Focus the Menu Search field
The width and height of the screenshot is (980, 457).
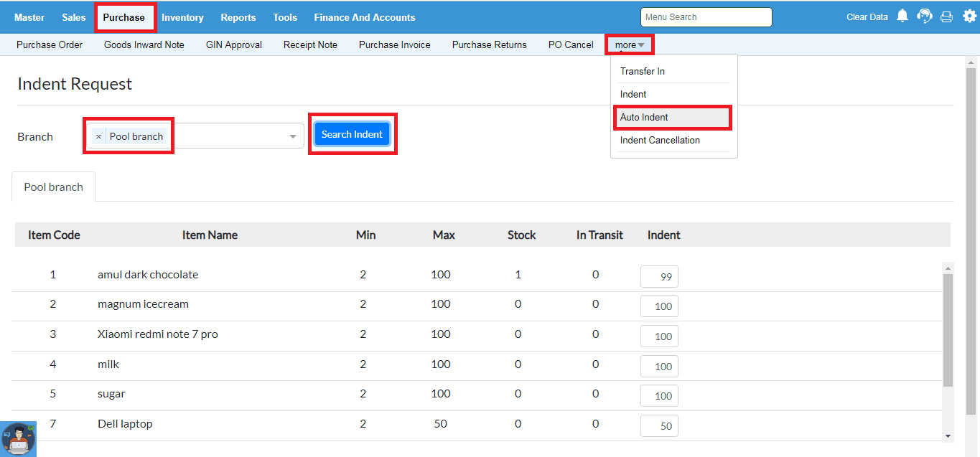[706, 17]
